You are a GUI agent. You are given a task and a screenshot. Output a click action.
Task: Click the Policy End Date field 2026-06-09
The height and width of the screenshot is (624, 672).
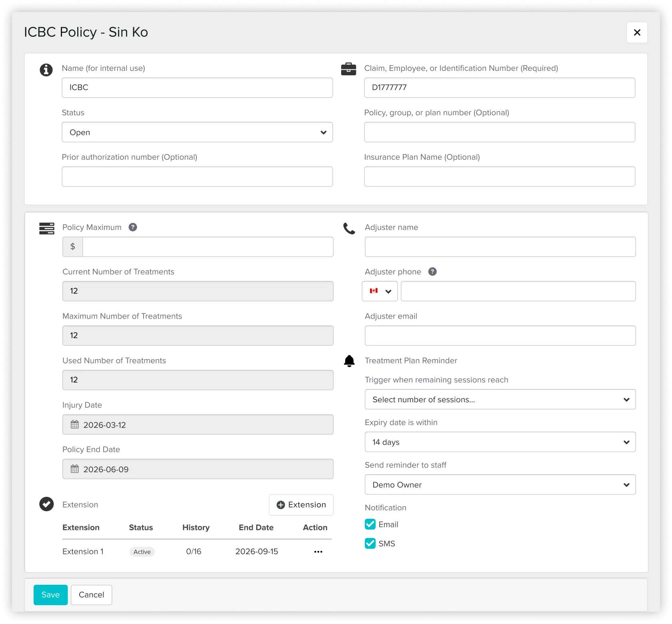[x=198, y=469]
